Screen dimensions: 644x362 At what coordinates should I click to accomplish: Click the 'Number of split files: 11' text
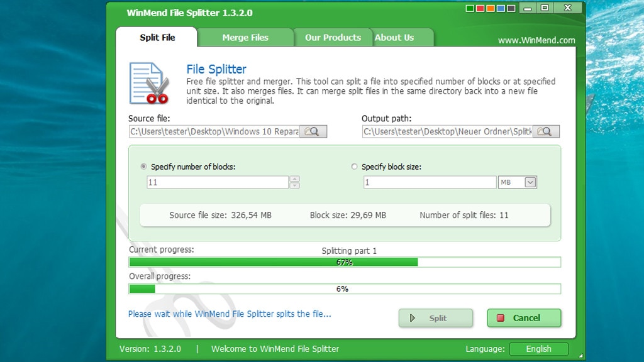pos(464,215)
